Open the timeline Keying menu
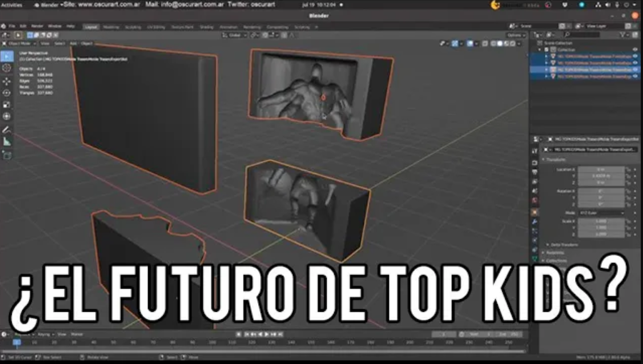 coord(45,334)
